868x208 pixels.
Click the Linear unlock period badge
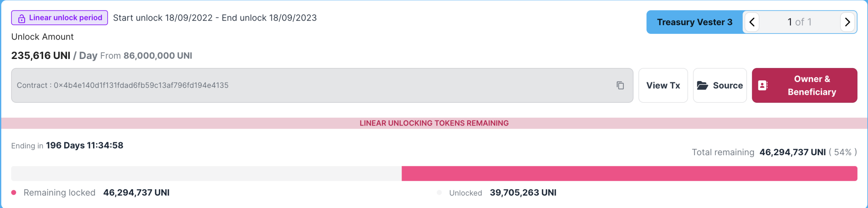59,18
